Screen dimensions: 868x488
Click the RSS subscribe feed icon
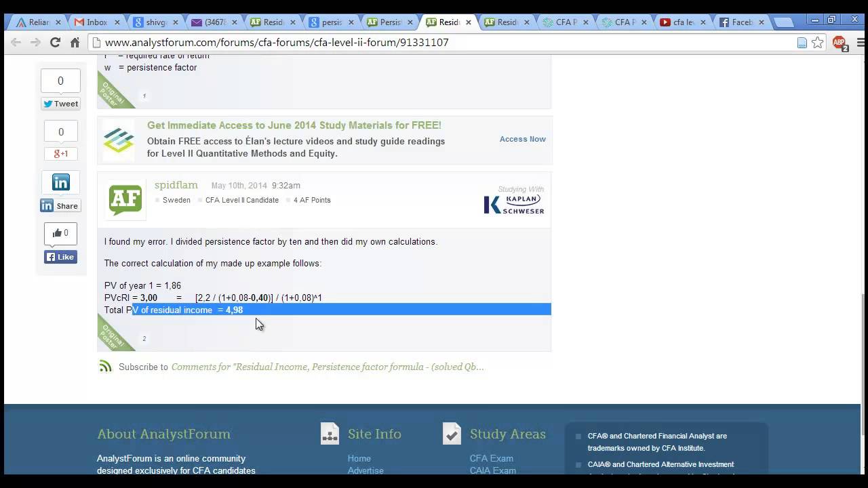[105, 367]
